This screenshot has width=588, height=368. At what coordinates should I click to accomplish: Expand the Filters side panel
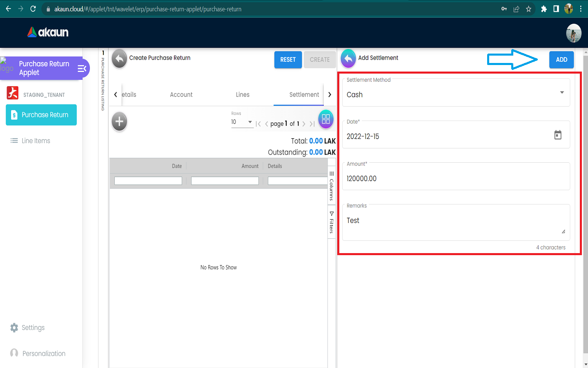pos(332,223)
